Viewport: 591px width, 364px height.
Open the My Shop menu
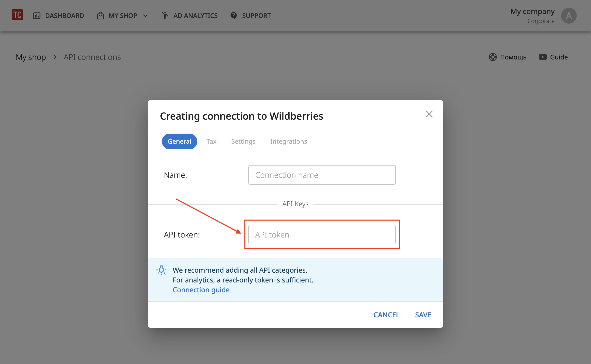[x=123, y=15]
